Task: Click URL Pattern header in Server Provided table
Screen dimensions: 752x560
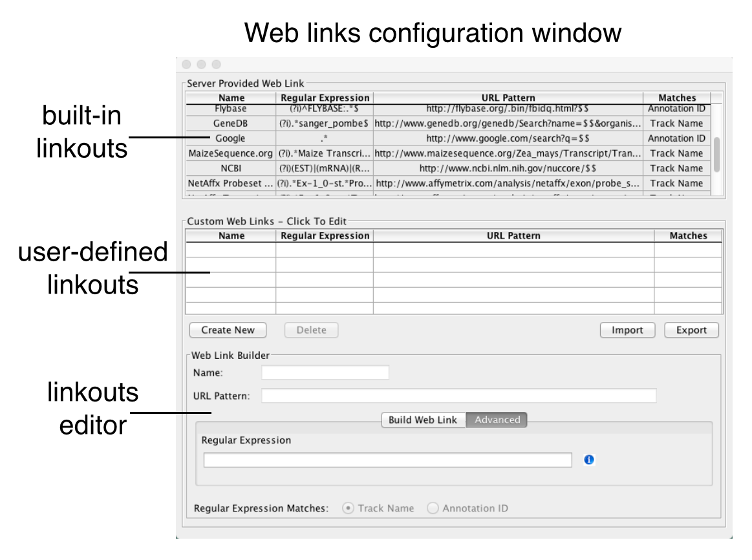Action: [x=508, y=98]
